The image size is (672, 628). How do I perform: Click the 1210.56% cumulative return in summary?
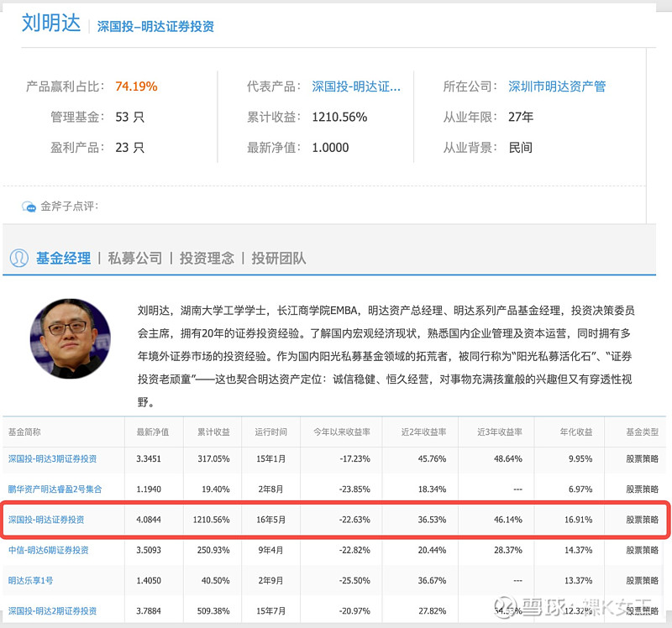point(339,117)
